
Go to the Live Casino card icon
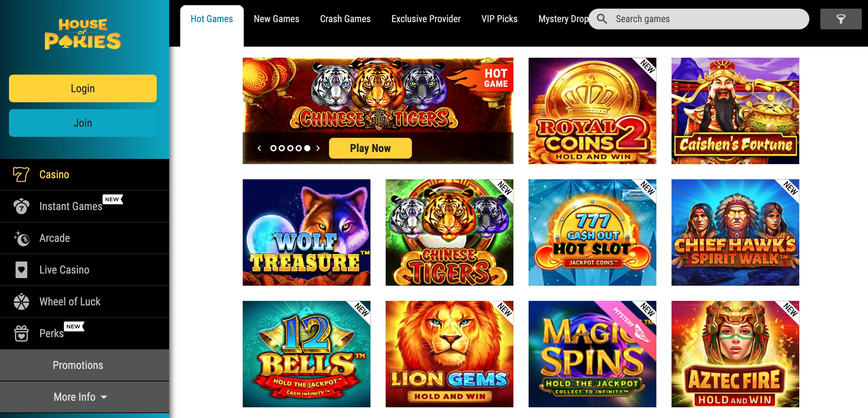point(21,270)
